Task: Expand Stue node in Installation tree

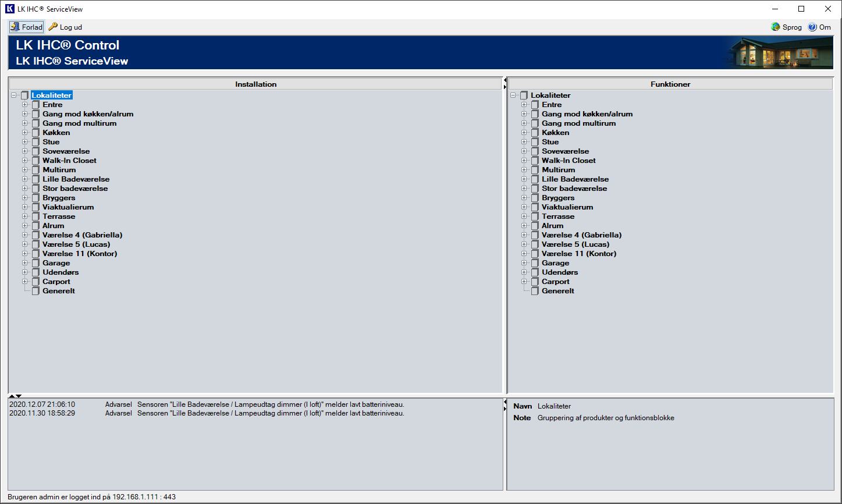Action: tap(25, 142)
